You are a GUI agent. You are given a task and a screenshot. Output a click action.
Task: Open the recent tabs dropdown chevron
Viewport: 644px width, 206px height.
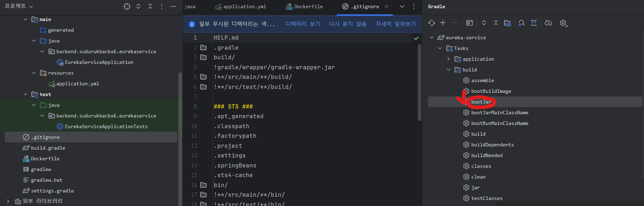click(402, 6)
